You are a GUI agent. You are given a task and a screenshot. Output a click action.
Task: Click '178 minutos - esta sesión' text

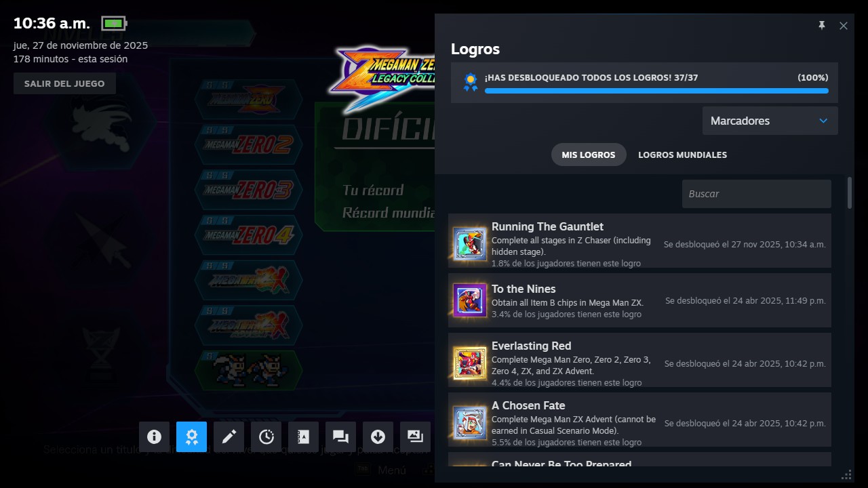(71, 59)
